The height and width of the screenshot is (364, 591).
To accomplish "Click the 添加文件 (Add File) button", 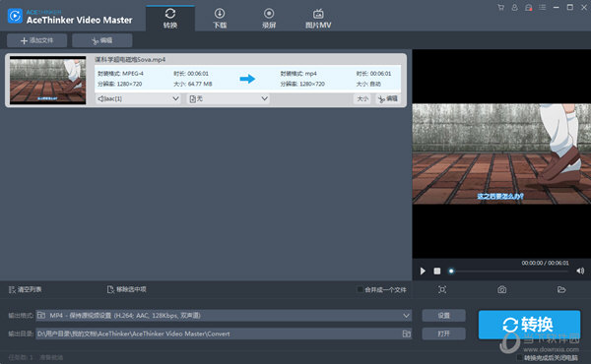I will 37,40.
